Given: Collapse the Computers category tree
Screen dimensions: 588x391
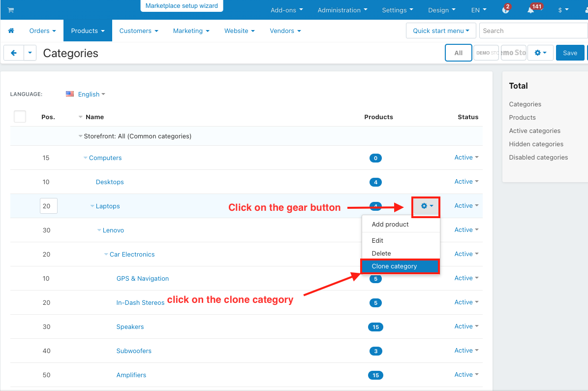Looking at the screenshot, I should click(86, 158).
